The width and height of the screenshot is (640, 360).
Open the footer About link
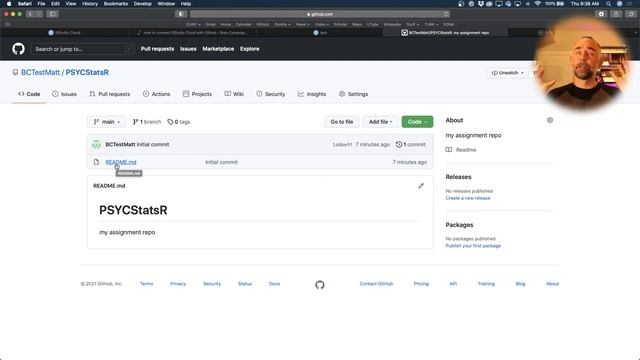coord(553,284)
